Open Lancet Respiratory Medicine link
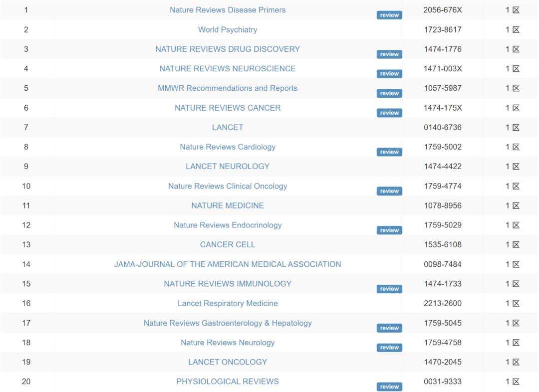 point(228,303)
